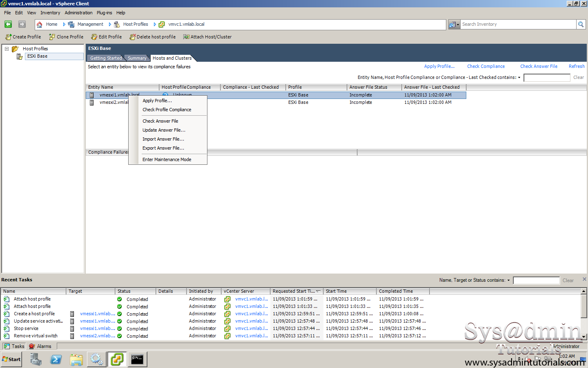Open vmesxi2 target of Remove virtual switch
The height and width of the screenshot is (368, 588).
[x=98, y=336]
